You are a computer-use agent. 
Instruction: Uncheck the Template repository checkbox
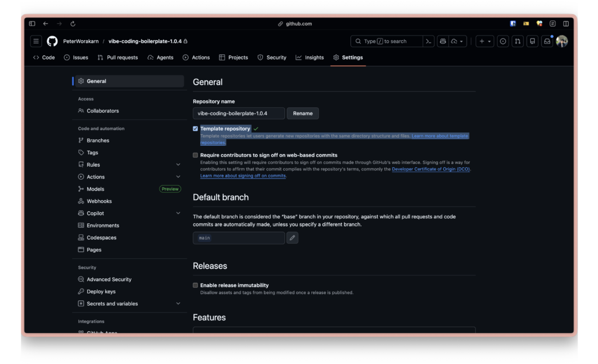tap(196, 128)
